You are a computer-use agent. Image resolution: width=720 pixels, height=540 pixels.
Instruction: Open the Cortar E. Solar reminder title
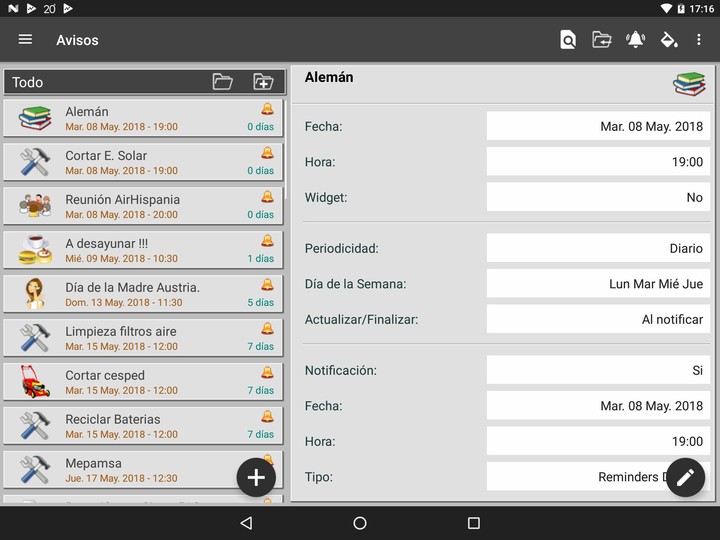coord(106,156)
